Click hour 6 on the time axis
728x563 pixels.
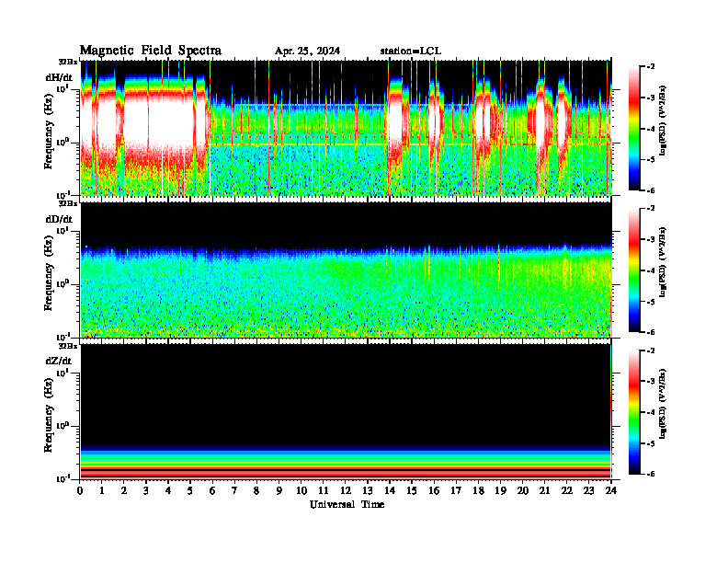(x=212, y=490)
